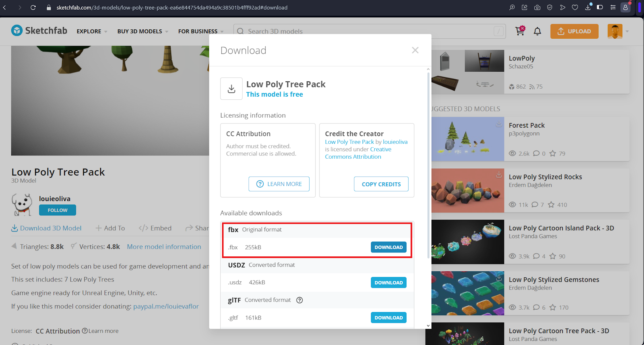This screenshot has height=345, width=644.
Task: Go forward in browser history
Action: pos(19,7)
